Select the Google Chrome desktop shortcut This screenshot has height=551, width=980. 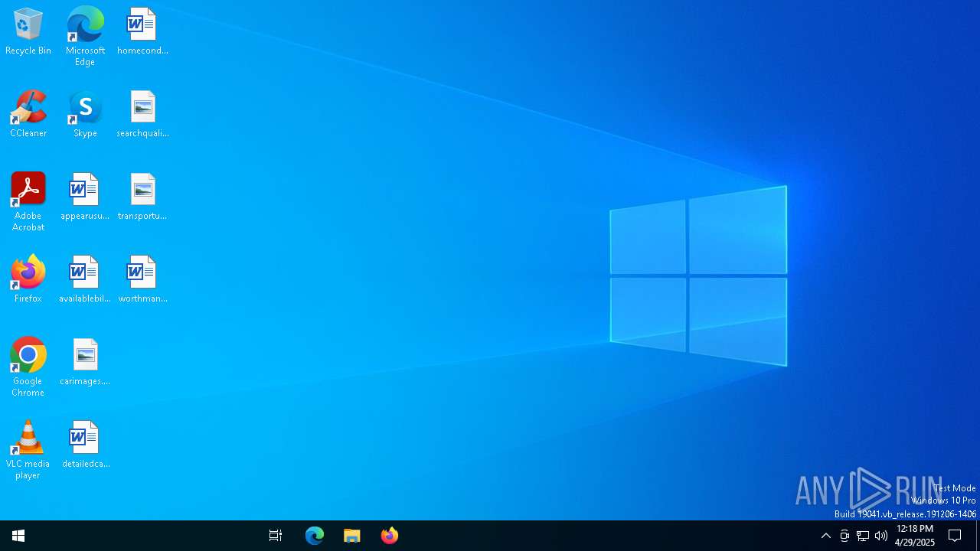28,367
